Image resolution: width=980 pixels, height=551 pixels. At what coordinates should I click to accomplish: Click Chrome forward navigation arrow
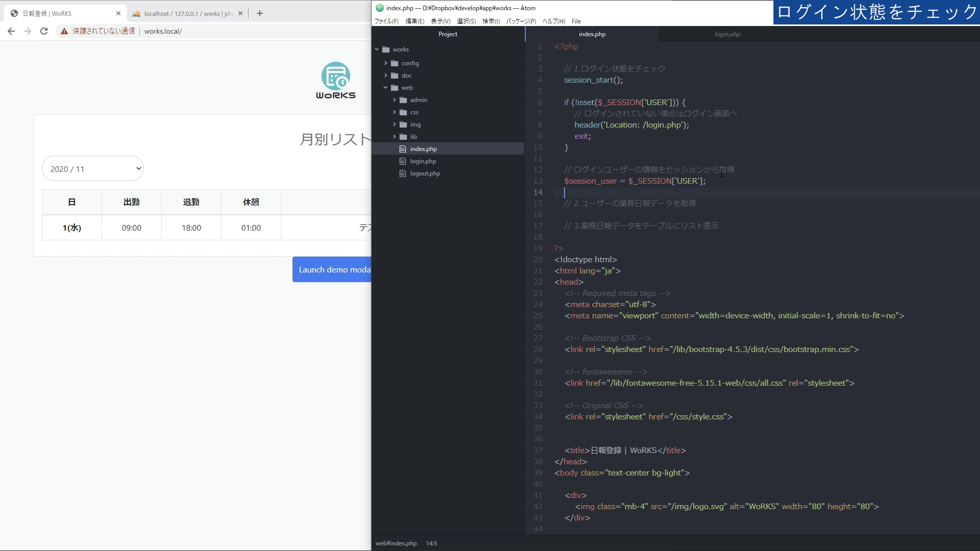[x=28, y=31]
